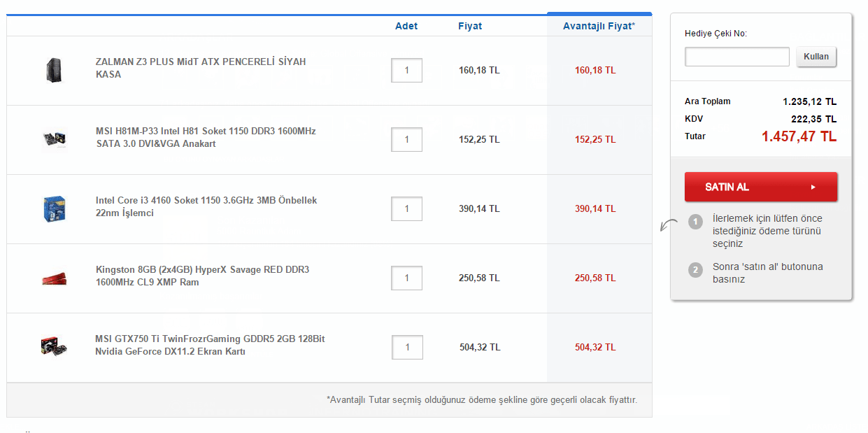Click the MSI H81M-P33 motherboard image
This screenshot has height=433, width=868.
click(55, 139)
